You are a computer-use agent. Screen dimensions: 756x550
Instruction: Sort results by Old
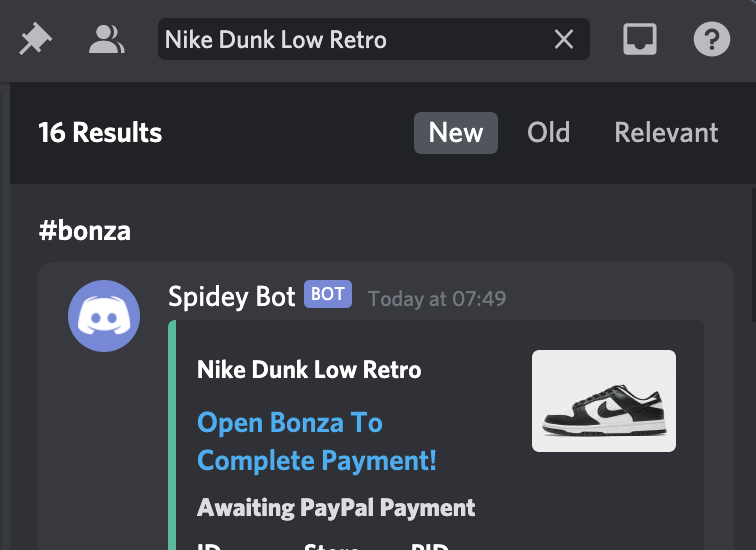click(x=548, y=133)
